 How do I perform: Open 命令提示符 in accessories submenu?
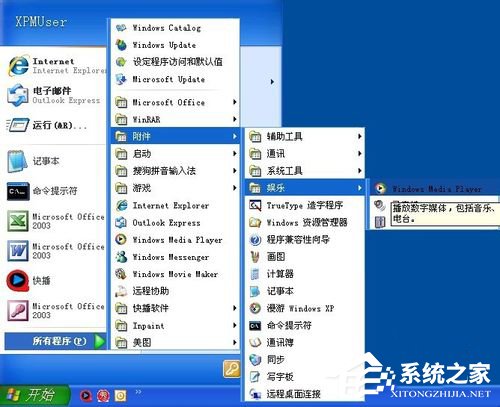pyautogui.click(x=305, y=325)
